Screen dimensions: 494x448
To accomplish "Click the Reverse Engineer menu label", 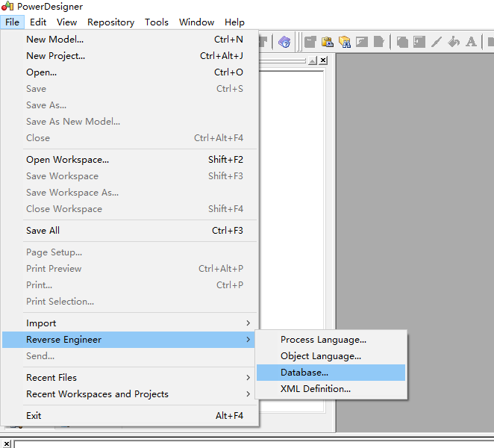I will point(63,340).
